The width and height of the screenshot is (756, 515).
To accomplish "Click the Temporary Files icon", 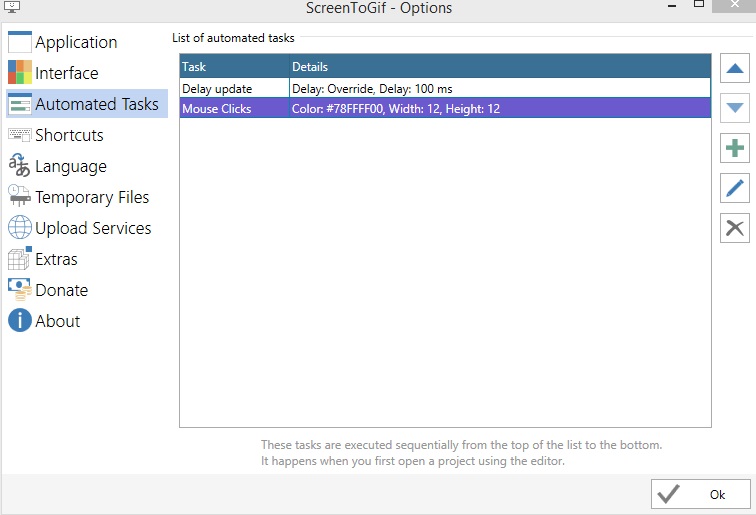I will pyautogui.click(x=20, y=196).
